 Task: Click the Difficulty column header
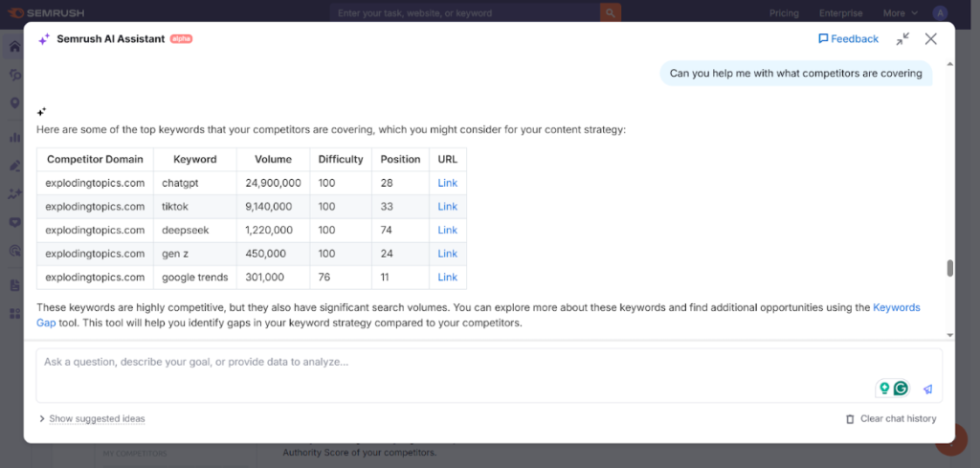pyautogui.click(x=341, y=159)
